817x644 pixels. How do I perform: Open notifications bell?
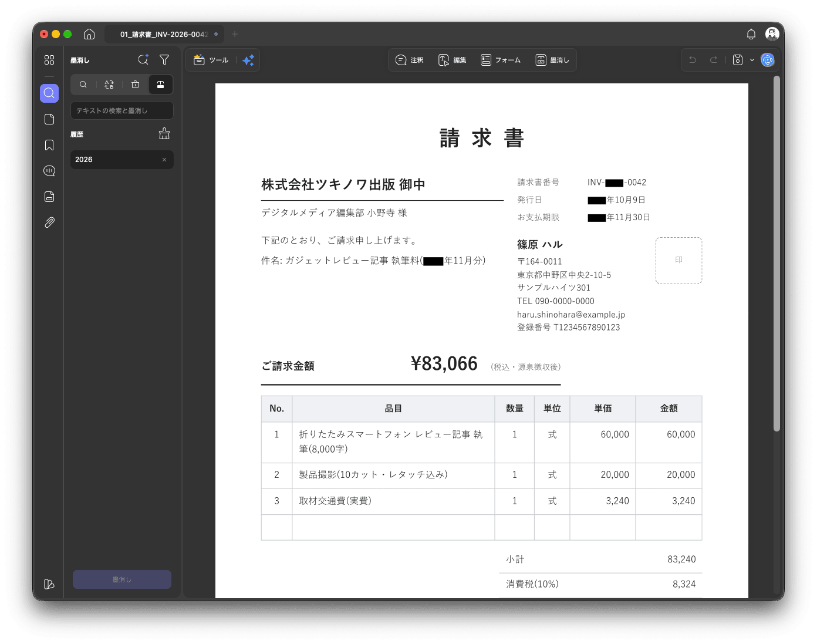pos(751,34)
